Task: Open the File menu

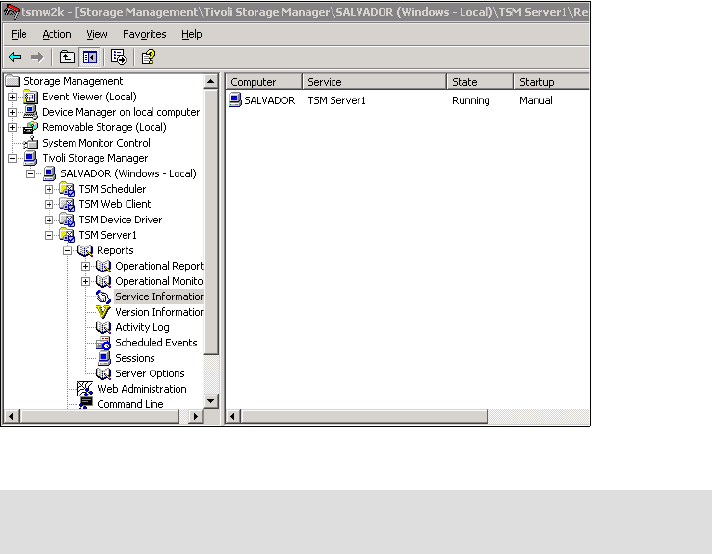Action: click(x=19, y=35)
